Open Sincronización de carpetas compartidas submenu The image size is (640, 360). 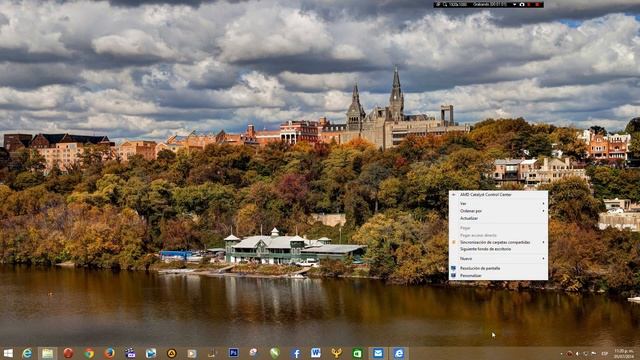498,242
